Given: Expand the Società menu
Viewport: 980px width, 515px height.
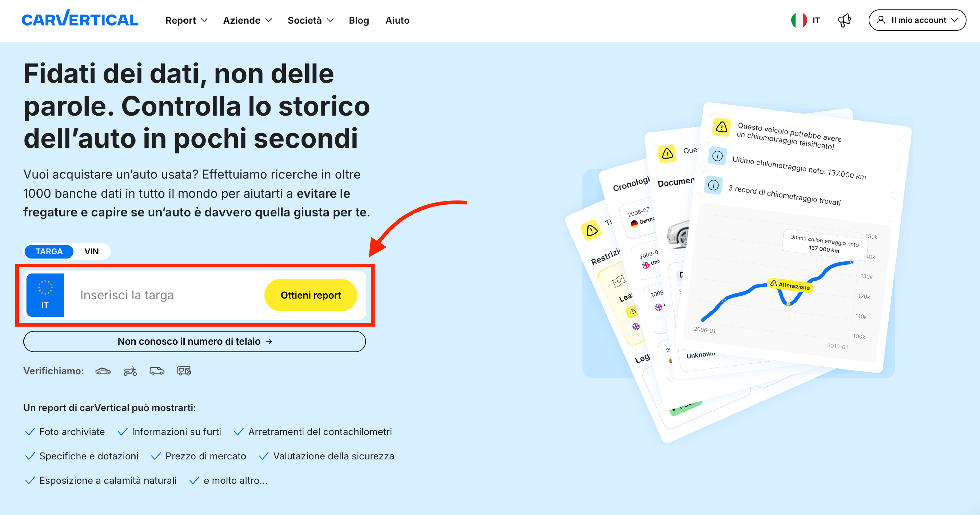Looking at the screenshot, I should coord(310,20).
